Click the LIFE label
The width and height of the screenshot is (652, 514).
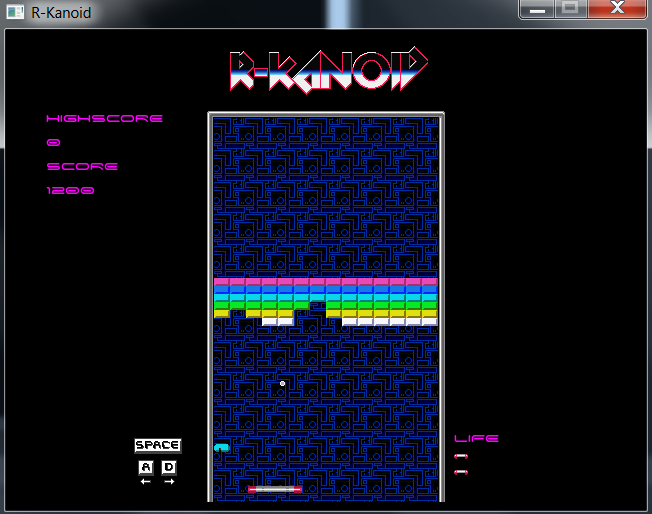pos(476,438)
